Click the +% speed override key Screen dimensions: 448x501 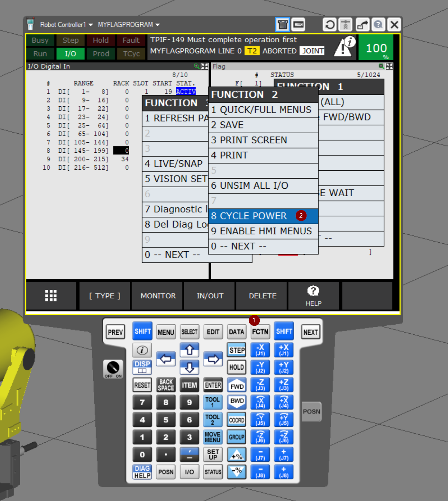[237, 455]
